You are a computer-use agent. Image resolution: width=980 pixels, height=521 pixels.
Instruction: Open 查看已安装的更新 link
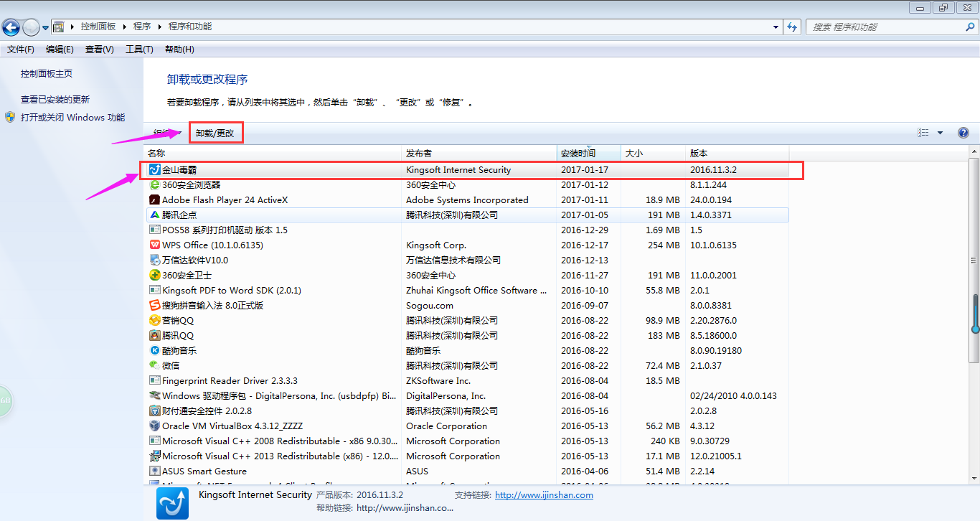55,100
